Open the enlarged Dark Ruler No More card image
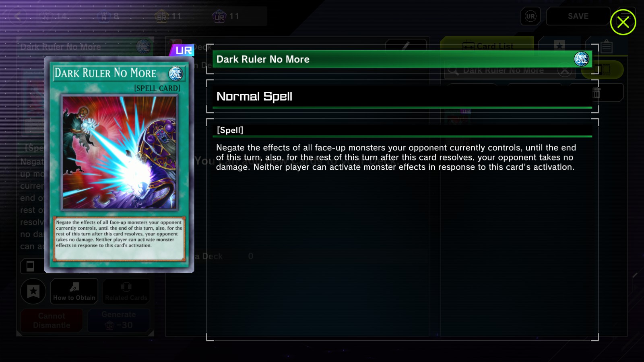Viewport: 644px width, 362px height. pos(119,165)
